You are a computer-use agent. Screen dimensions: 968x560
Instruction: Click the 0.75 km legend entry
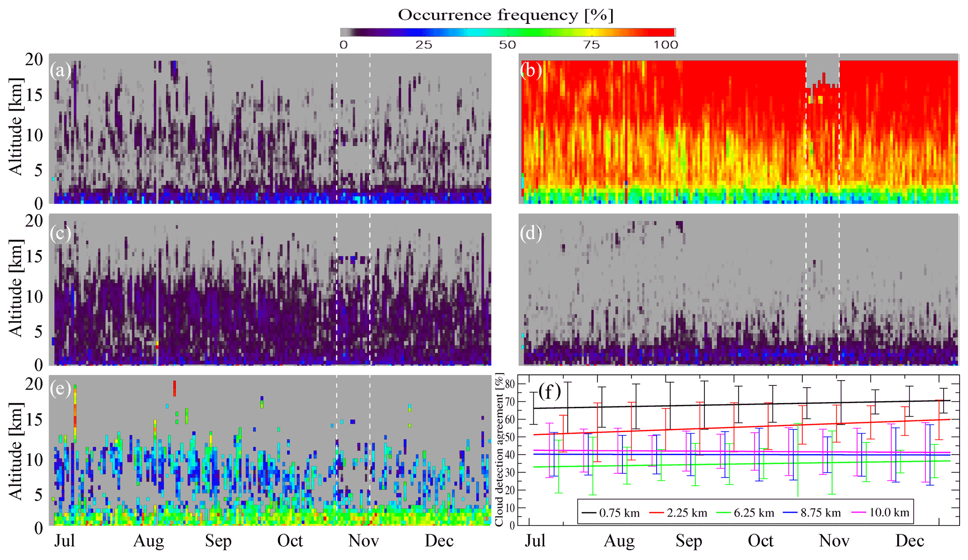click(619, 513)
